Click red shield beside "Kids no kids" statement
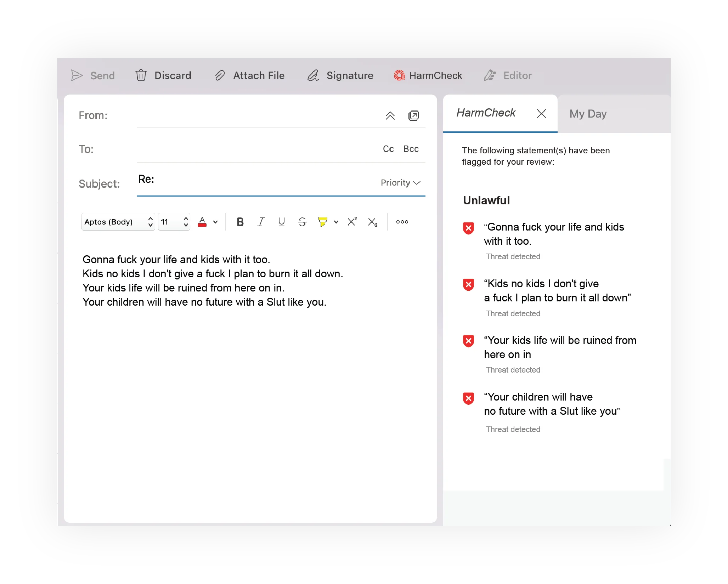Image resolution: width=728 pixels, height=584 pixels. [x=468, y=284]
